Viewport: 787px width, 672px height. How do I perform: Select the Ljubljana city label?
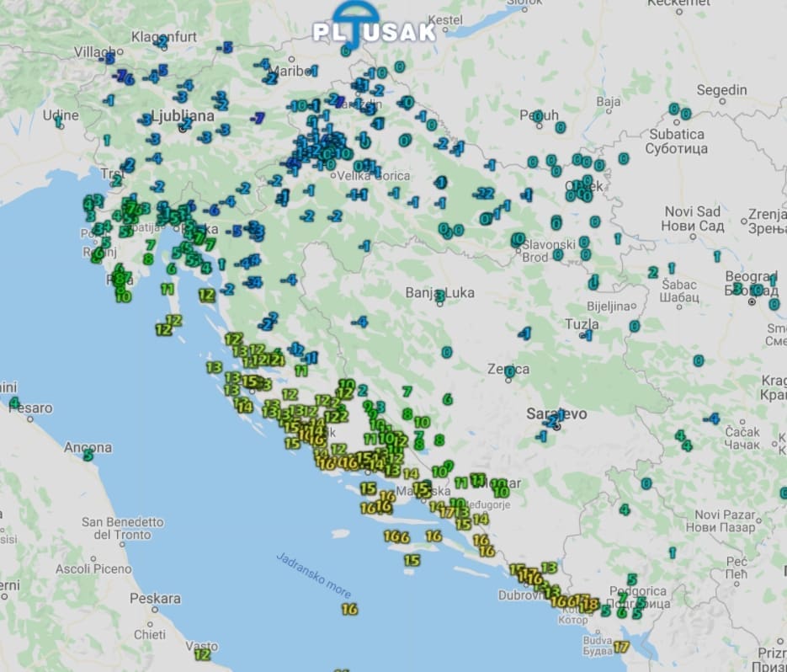point(182,115)
